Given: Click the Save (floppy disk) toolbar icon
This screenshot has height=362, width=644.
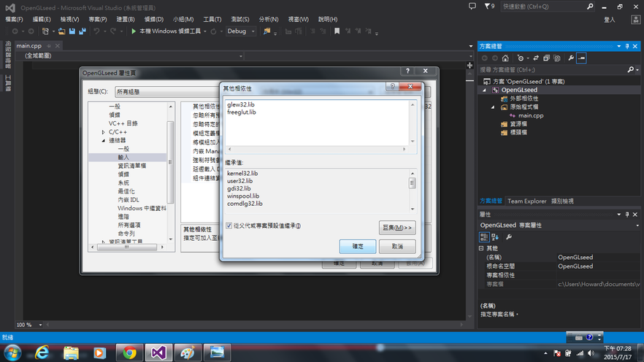Looking at the screenshot, I should (72, 31).
